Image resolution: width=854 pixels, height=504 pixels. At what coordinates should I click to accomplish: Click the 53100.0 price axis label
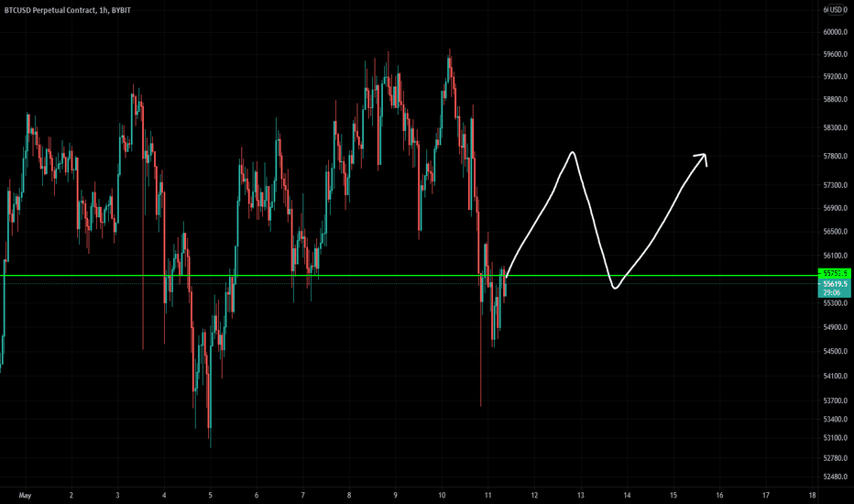coord(835,438)
